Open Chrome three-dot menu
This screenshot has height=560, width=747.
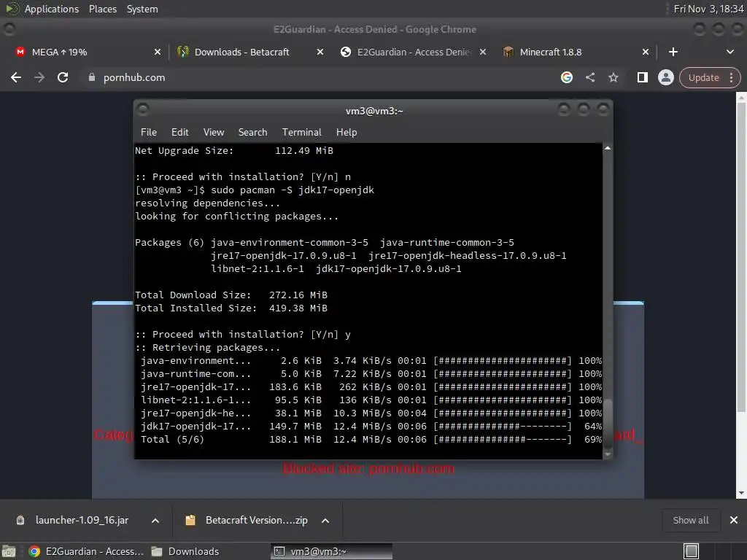coord(731,77)
